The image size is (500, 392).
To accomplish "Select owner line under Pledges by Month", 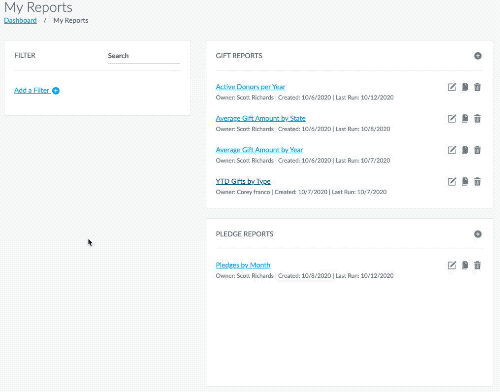I will coord(305,276).
